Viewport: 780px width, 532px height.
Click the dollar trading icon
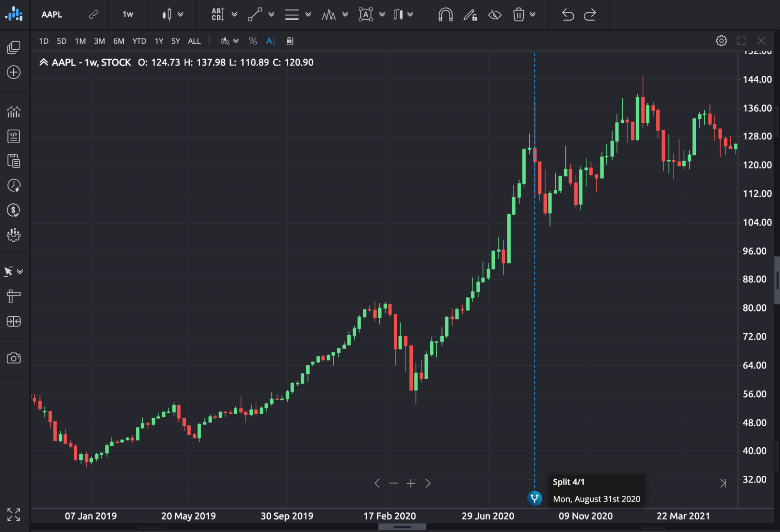coord(14,210)
